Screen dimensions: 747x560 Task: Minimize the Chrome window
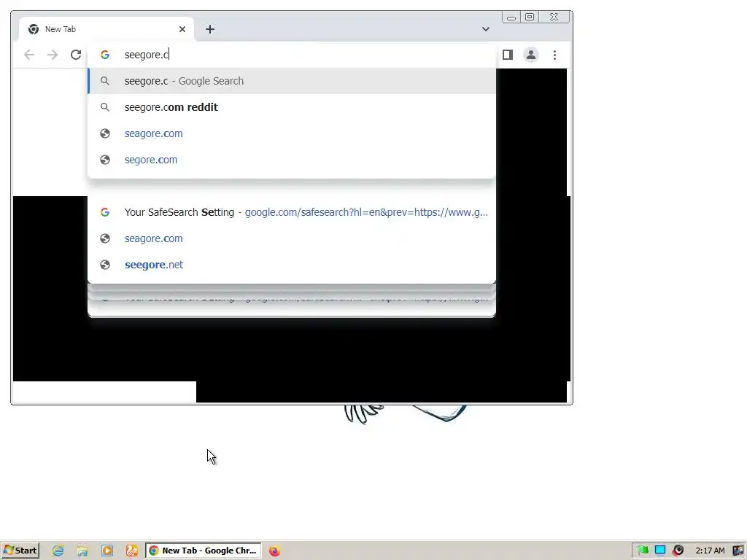pos(511,17)
